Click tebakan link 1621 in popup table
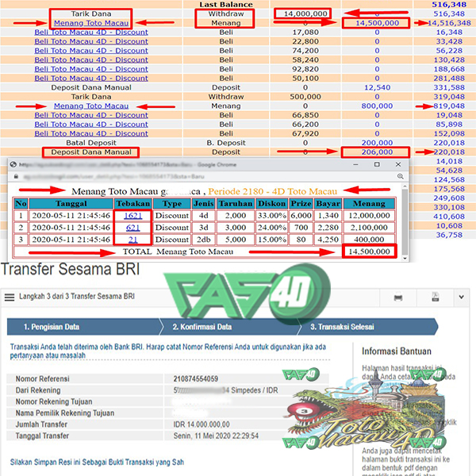 click(x=132, y=216)
